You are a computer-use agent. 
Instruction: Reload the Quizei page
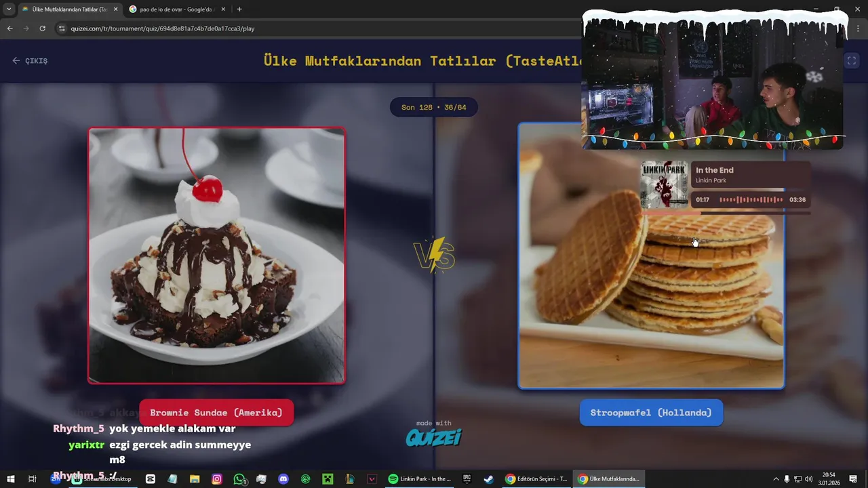[42, 28]
